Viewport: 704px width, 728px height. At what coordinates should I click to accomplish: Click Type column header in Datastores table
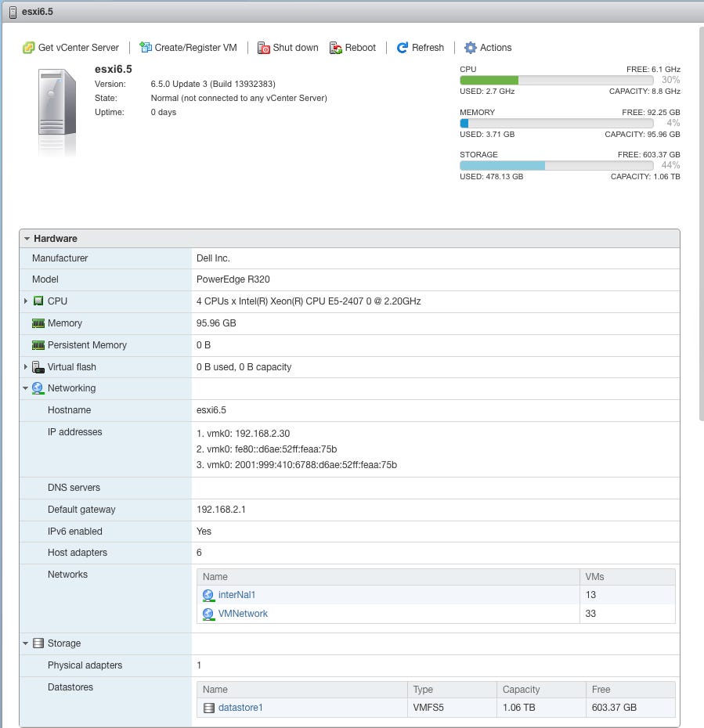pyautogui.click(x=453, y=690)
